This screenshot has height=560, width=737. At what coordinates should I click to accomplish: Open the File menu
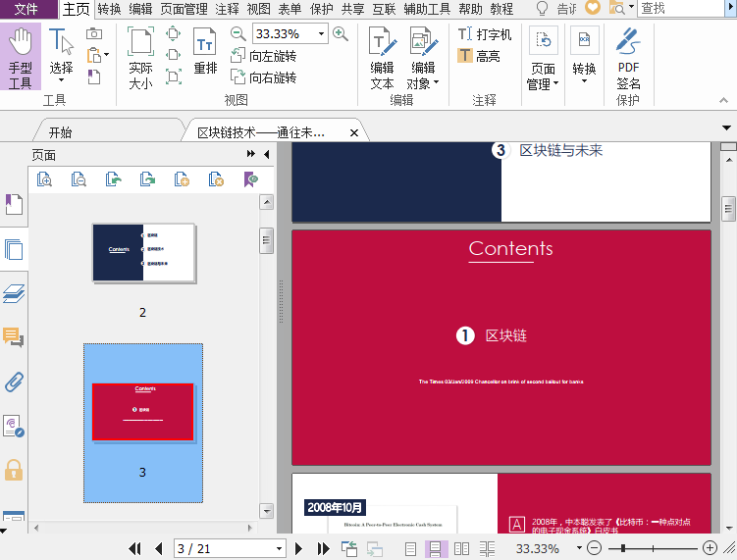click(26, 9)
